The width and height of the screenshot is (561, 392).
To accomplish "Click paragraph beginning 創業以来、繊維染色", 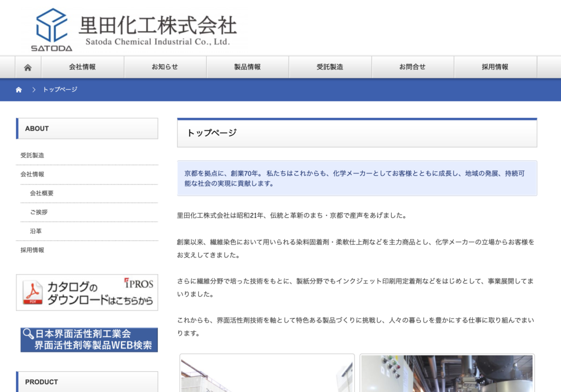I will (356, 249).
